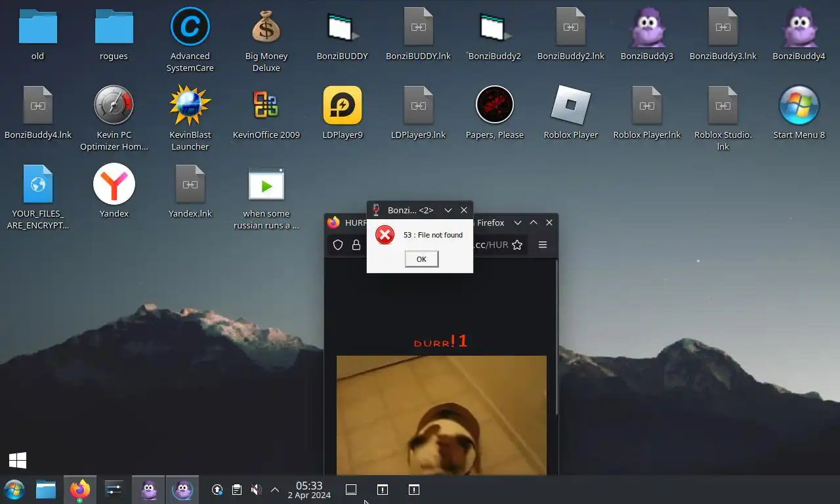
Task: Open the clipboard tray icon
Action: 237,490
